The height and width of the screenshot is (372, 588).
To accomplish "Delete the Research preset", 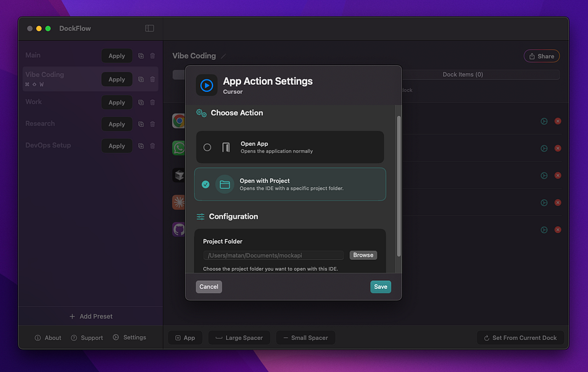I will point(152,124).
